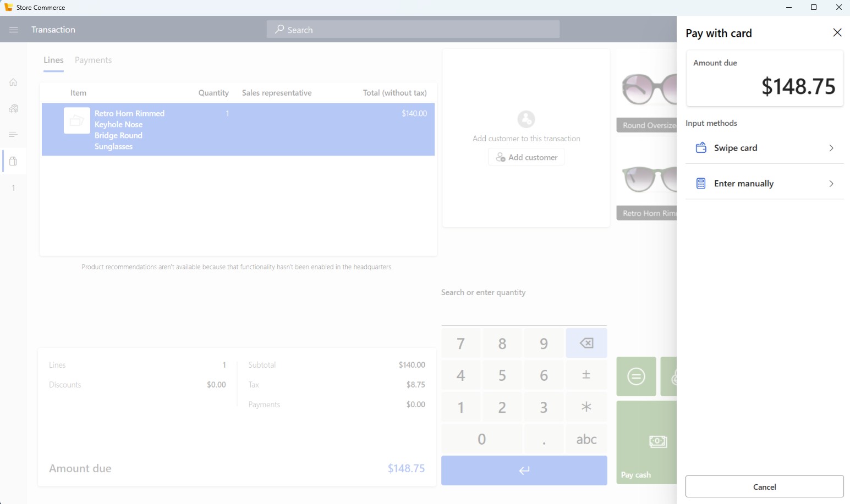Click the Pay cash money icon
This screenshot has height=504, width=850.
(x=658, y=442)
